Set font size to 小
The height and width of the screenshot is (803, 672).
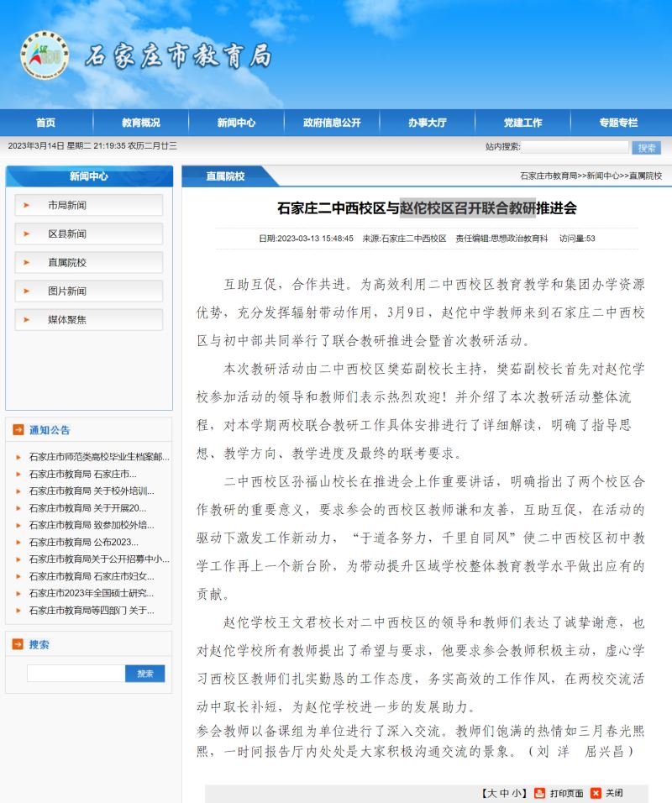coord(515,793)
